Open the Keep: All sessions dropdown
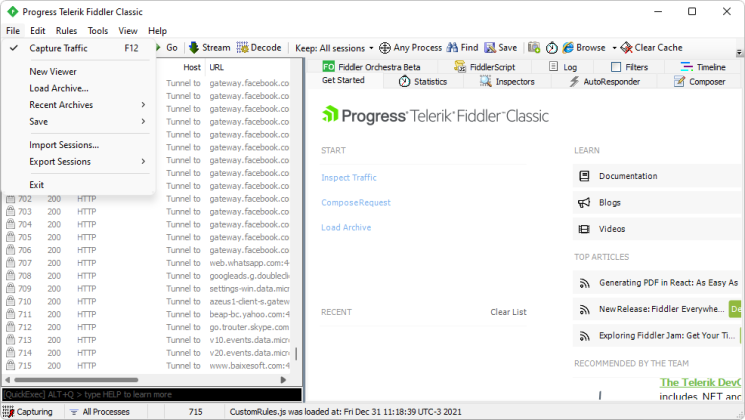 coord(334,48)
